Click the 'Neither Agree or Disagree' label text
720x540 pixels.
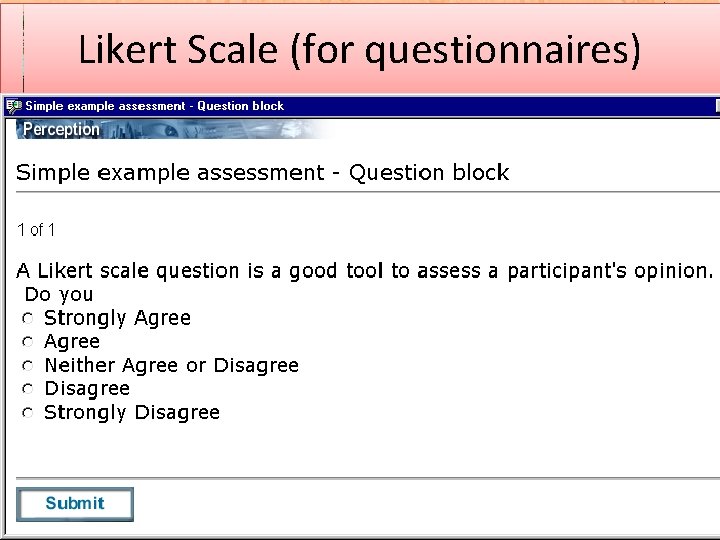click(171, 365)
